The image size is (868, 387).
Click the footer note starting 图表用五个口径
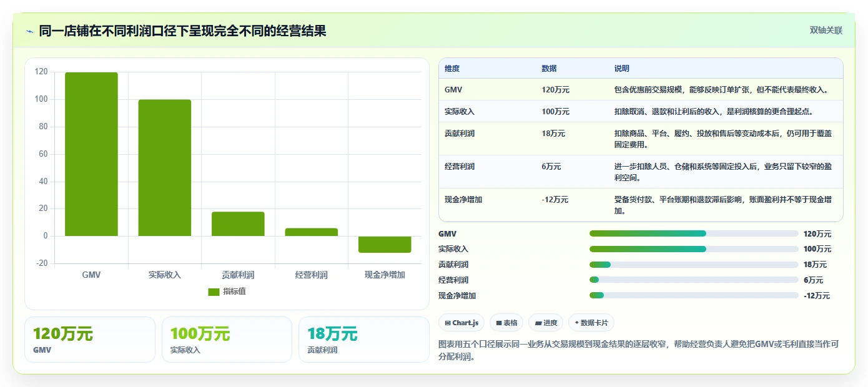point(639,351)
